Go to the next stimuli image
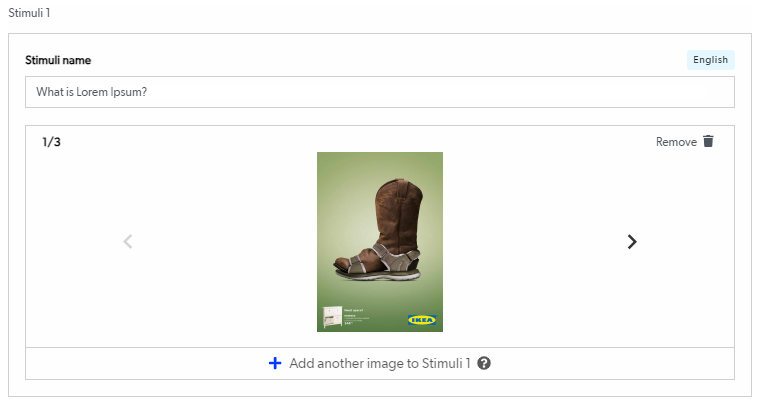 tap(632, 241)
